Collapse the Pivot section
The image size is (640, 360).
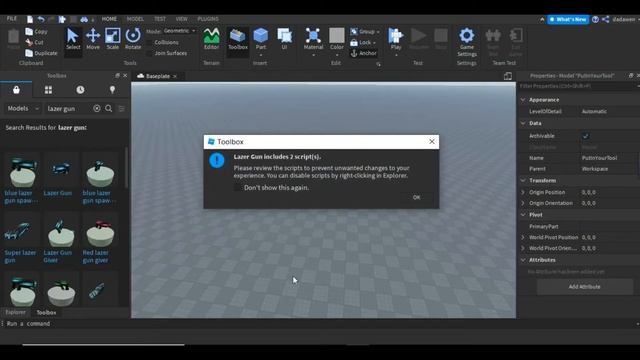523,215
